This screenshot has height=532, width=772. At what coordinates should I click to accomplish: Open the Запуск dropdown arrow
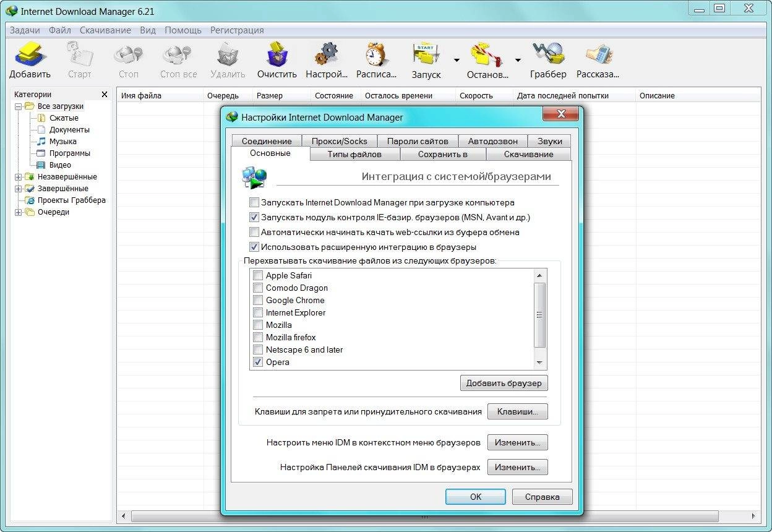tap(457, 60)
